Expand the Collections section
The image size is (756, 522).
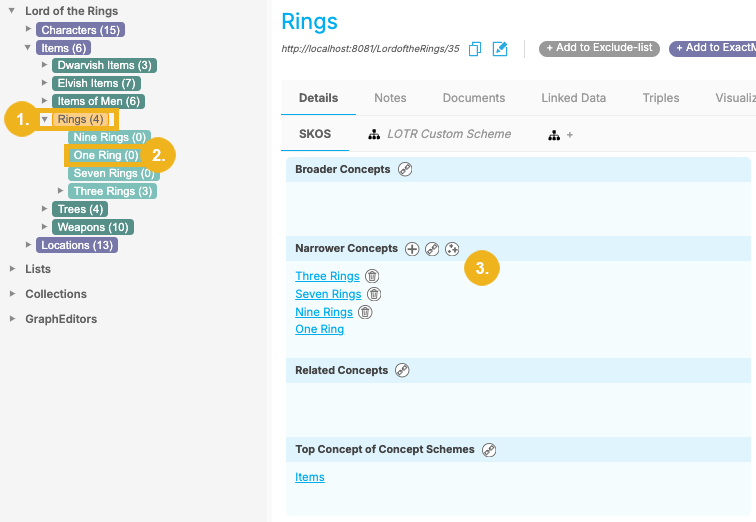(13, 294)
